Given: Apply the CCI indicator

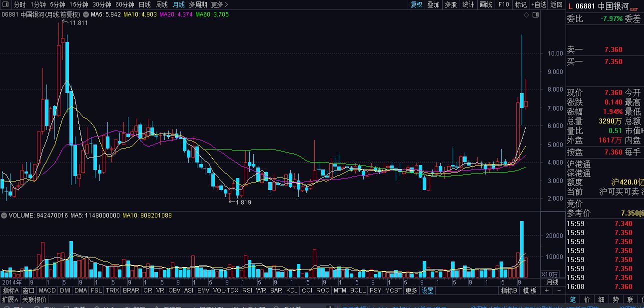Looking at the screenshot, I should tap(307, 290).
